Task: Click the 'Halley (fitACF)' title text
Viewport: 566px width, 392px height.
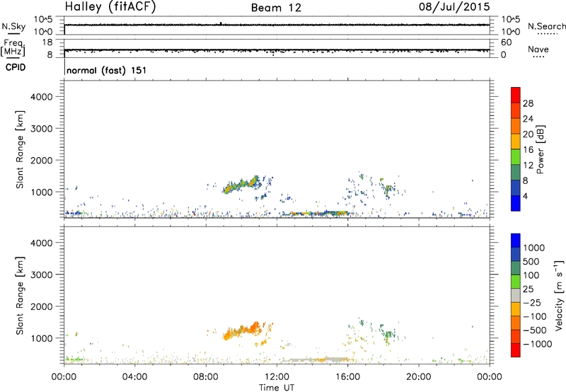Action: click(x=110, y=6)
